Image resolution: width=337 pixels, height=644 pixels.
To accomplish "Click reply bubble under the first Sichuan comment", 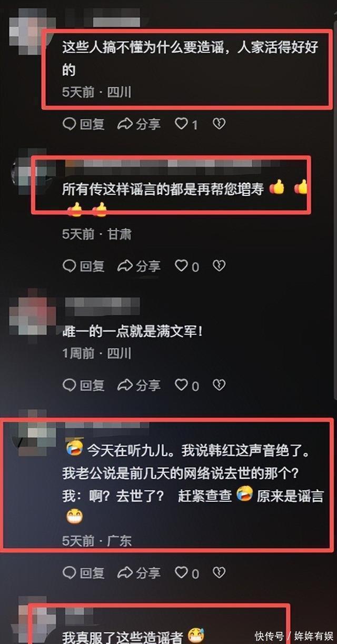I will (84, 124).
